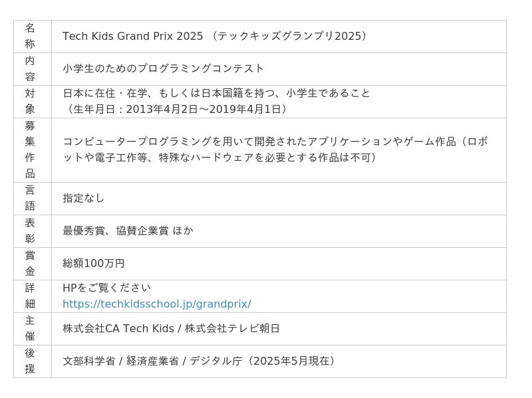Viewport: 532px width, 398px height.
Task: Select the 名称 header cell
Action: click(33, 37)
